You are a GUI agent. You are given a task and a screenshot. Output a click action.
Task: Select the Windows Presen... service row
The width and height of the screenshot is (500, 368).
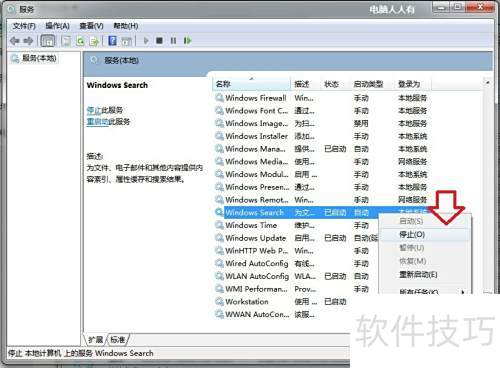pos(322,187)
